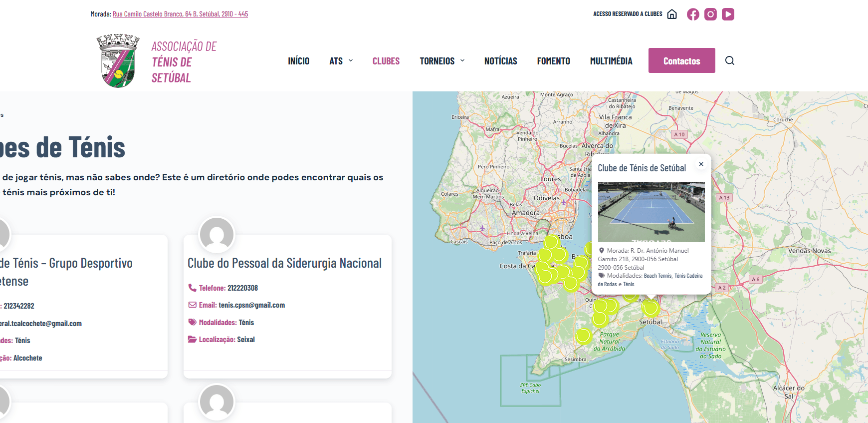Viewport: 868px width, 423px height.
Task: Click the home icon for club access
Action: pyautogui.click(x=672, y=14)
